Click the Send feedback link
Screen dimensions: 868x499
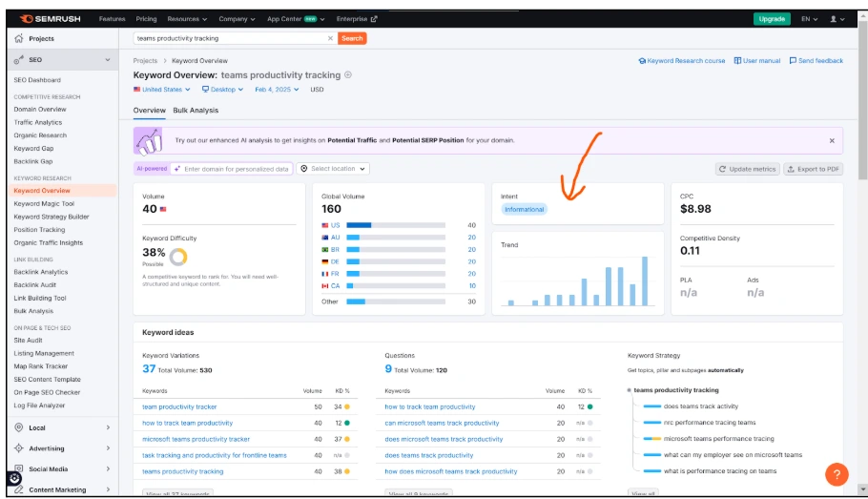pos(816,61)
